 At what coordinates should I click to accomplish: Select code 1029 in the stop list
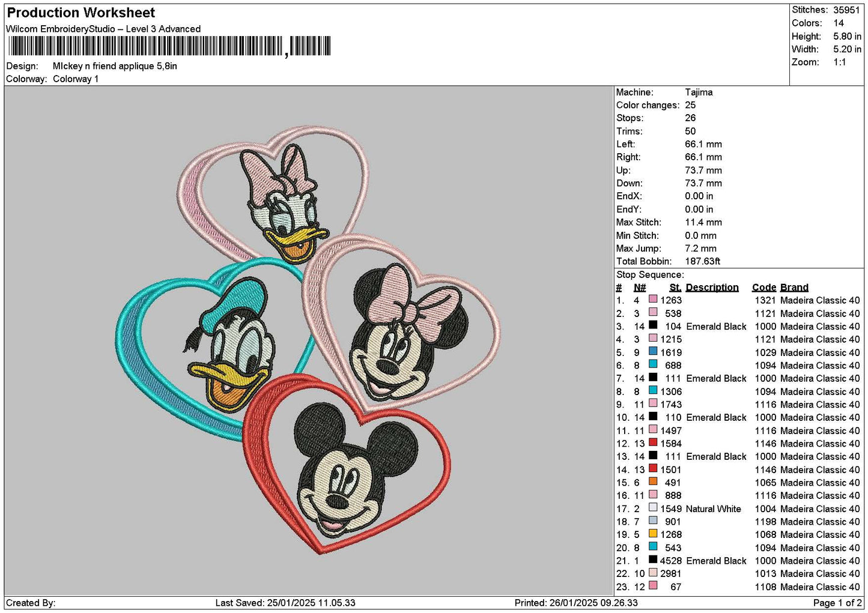tap(765, 352)
